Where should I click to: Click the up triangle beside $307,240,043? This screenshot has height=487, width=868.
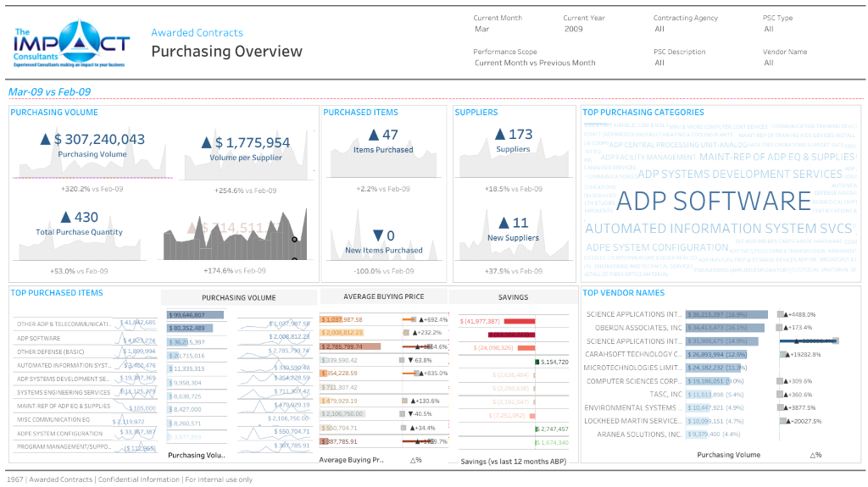coord(46,140)
